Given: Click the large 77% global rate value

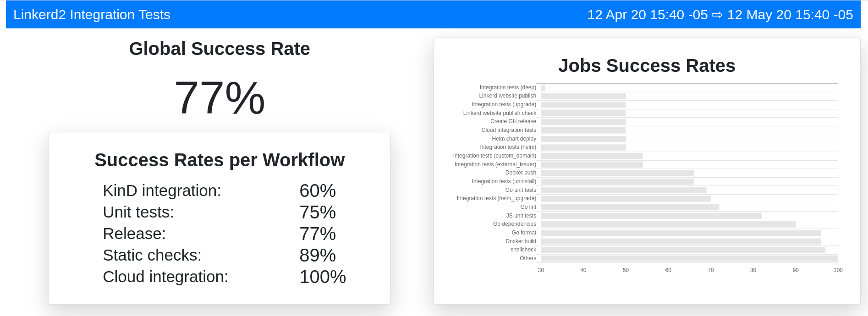Looking at the screenshot, I should [x=220, y=98].
